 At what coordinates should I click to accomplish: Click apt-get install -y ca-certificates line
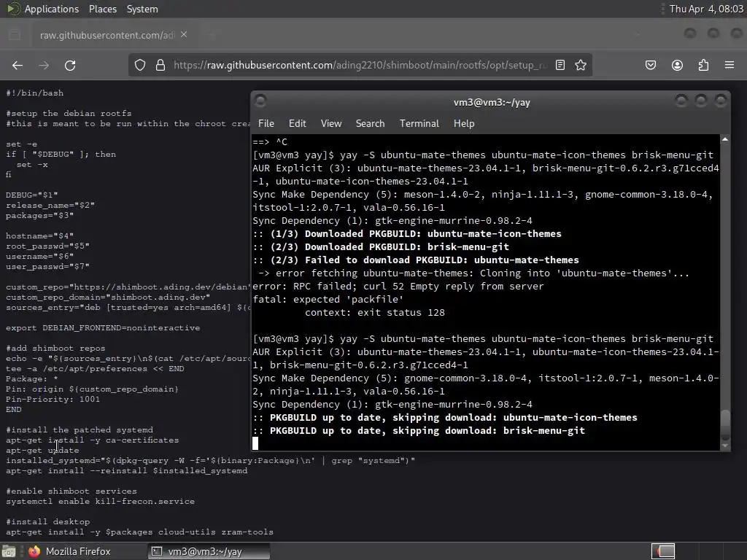point(93,440)
